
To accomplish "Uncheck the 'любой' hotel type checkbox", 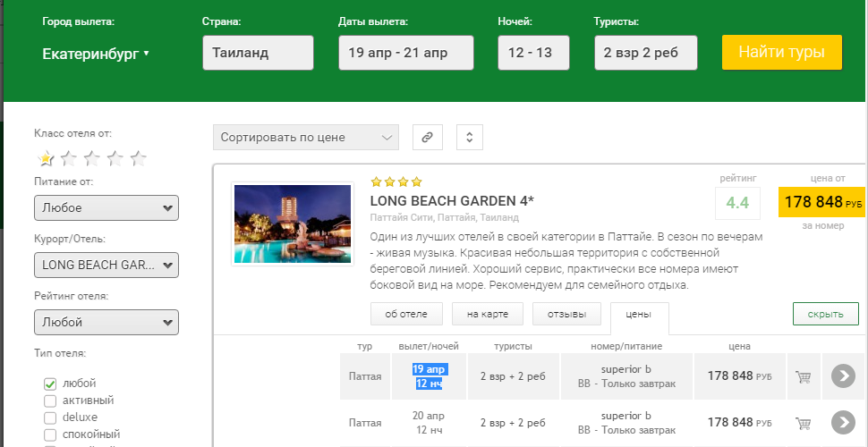I will coord(50,384).
